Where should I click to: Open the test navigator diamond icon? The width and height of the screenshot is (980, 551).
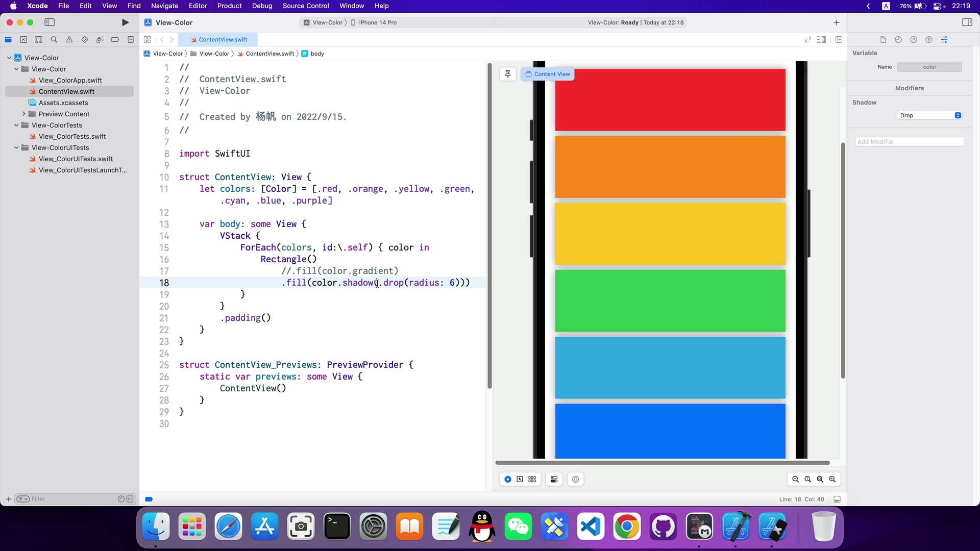(x=85, y=40)
